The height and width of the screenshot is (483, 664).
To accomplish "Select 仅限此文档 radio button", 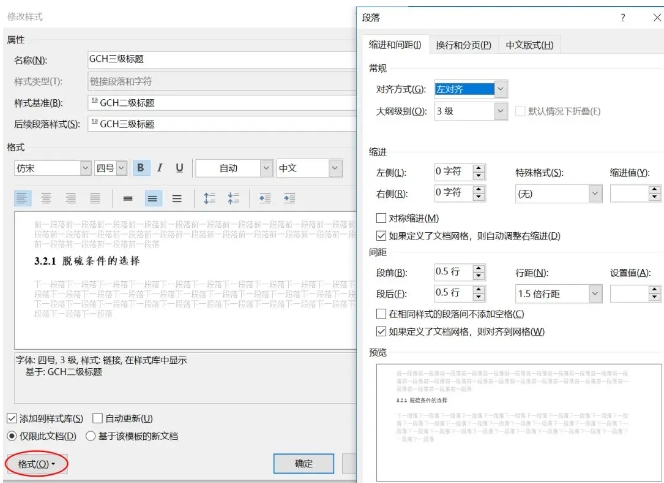I will click(x=12, y=436).
